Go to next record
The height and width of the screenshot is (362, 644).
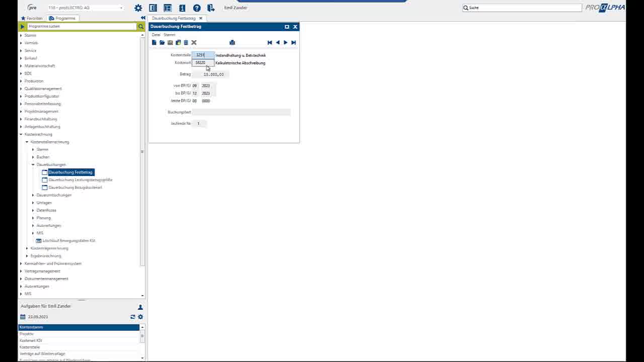(x=285, y=43)
